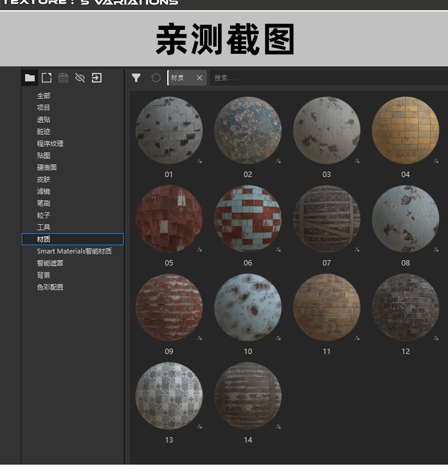
Task: Select material 08 light blue peeling sphere
Action: pos(406,219)
